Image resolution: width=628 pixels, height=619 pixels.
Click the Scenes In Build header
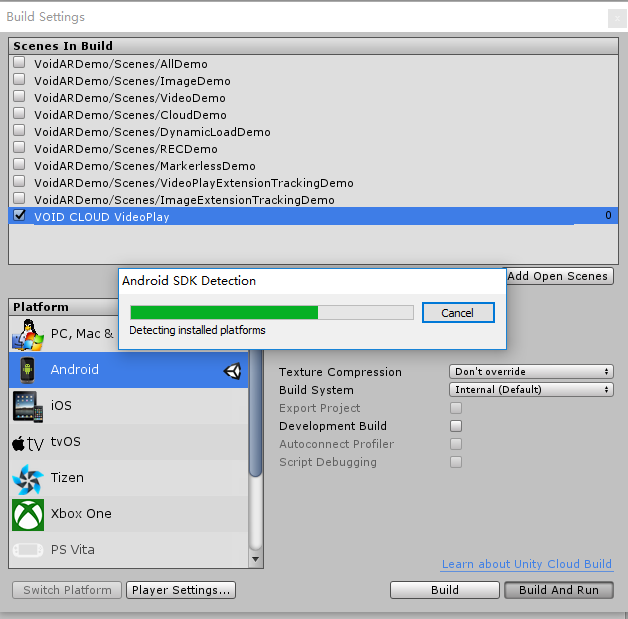[313, 46]
